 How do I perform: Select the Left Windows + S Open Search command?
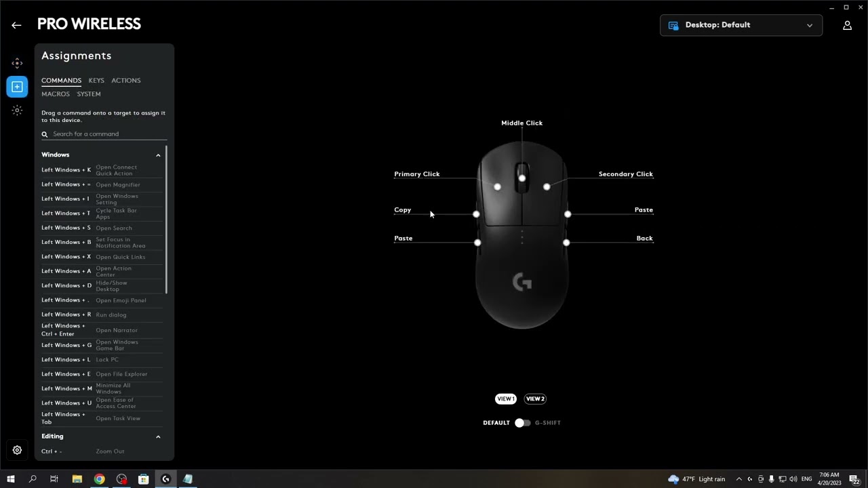[x=102, y=228]
